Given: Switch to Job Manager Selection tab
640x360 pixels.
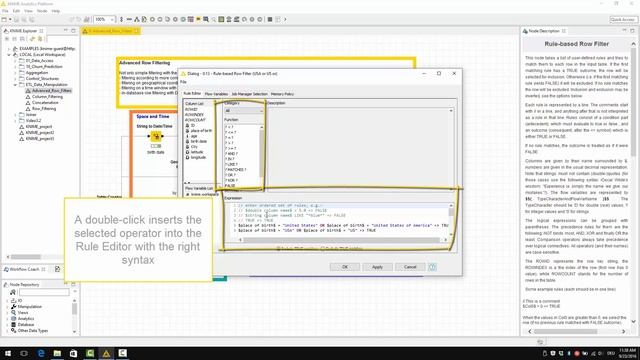Looking at the screenshot, I should (249, 94).
